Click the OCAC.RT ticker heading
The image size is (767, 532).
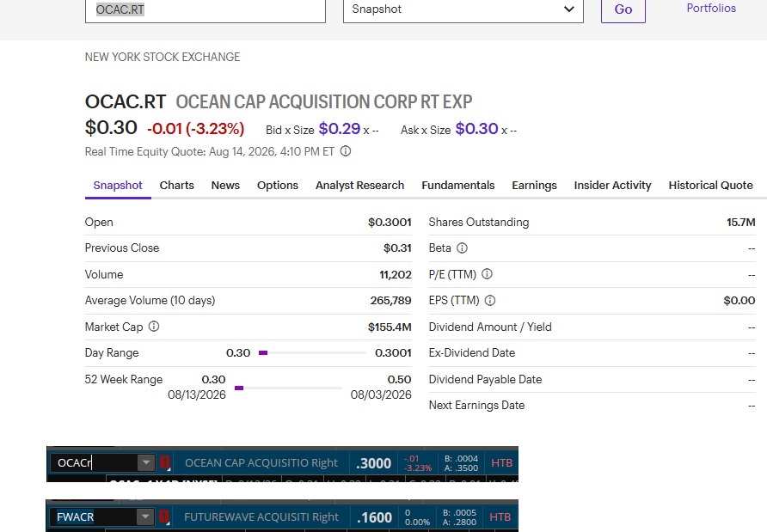[126, 101]
